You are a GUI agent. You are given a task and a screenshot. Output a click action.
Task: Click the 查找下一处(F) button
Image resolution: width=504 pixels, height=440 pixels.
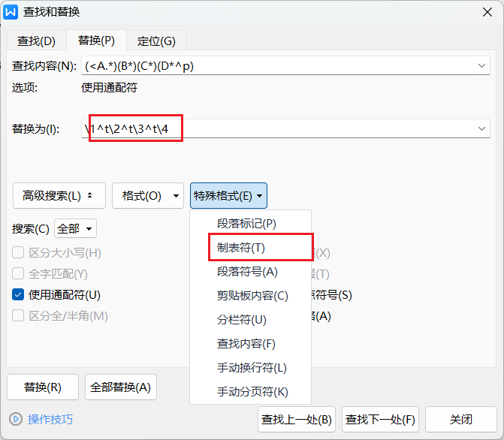point(379,419)
